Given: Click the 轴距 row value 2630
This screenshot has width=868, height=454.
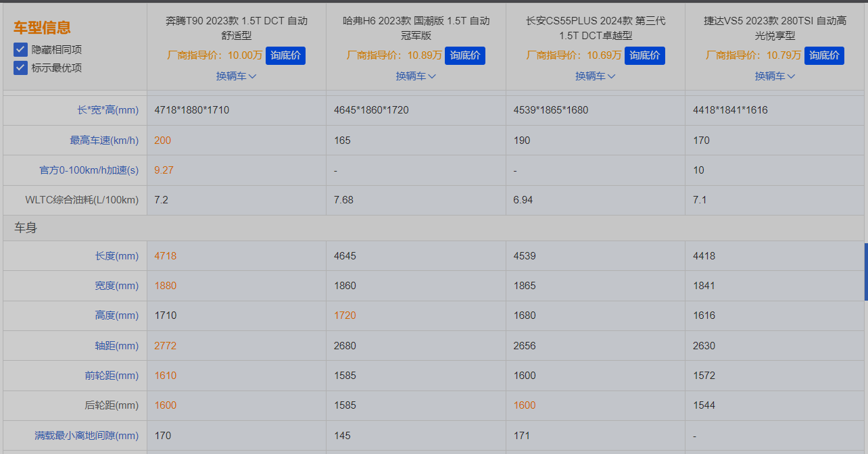Looking at the screenshot, I should pos(704,346).
